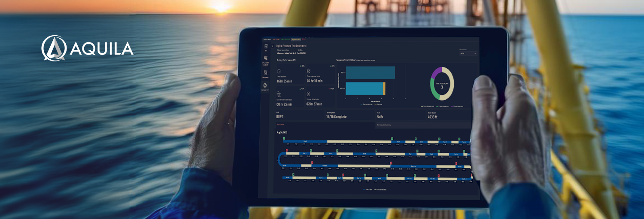The width and height of the screenshot is (644, 219).
Task: Click the checkmark icon on passed tests card
Action: pyautogui.click(x=309, y=71)
